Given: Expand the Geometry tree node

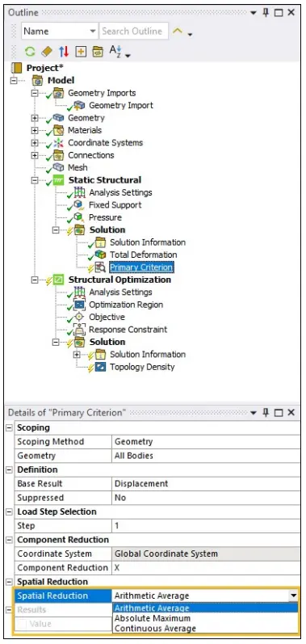Looking at the screenshot, I should pos(35,118).
